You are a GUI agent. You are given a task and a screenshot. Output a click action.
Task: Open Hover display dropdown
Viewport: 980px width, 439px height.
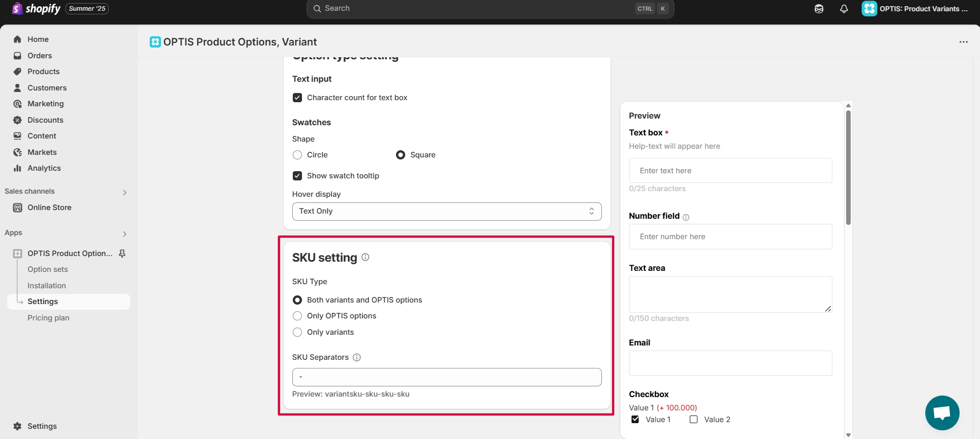pyautogui.click(x=447, y=211)
